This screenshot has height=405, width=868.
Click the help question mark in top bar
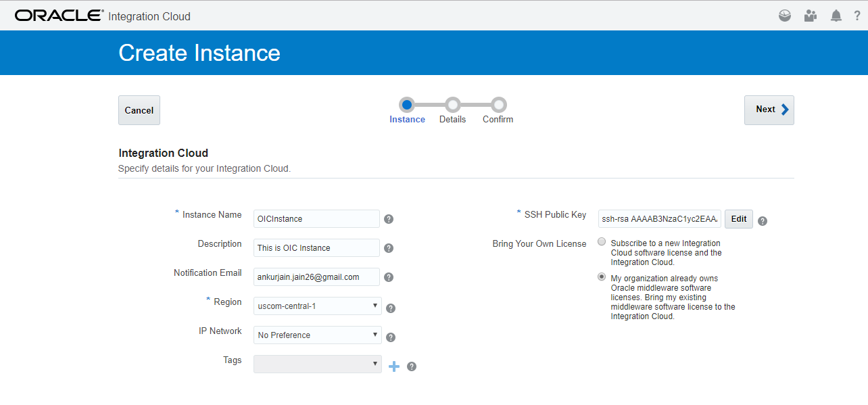coord(857,15)
